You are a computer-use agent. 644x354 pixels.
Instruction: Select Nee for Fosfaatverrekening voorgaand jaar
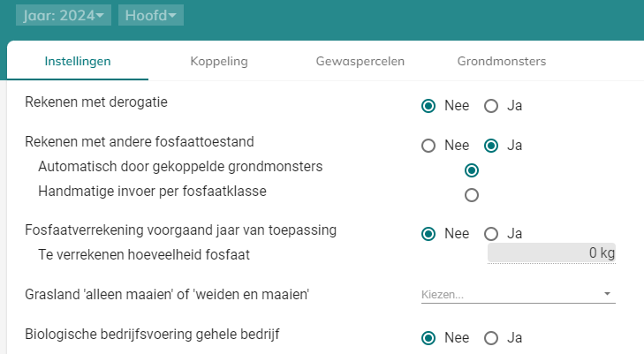tap(429, 234)
